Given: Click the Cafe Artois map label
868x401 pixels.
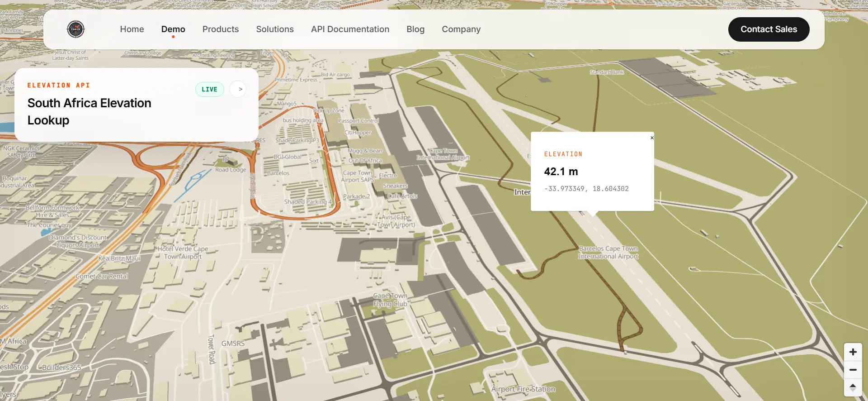Looking at the screenshot, I should tap(402, 196).
